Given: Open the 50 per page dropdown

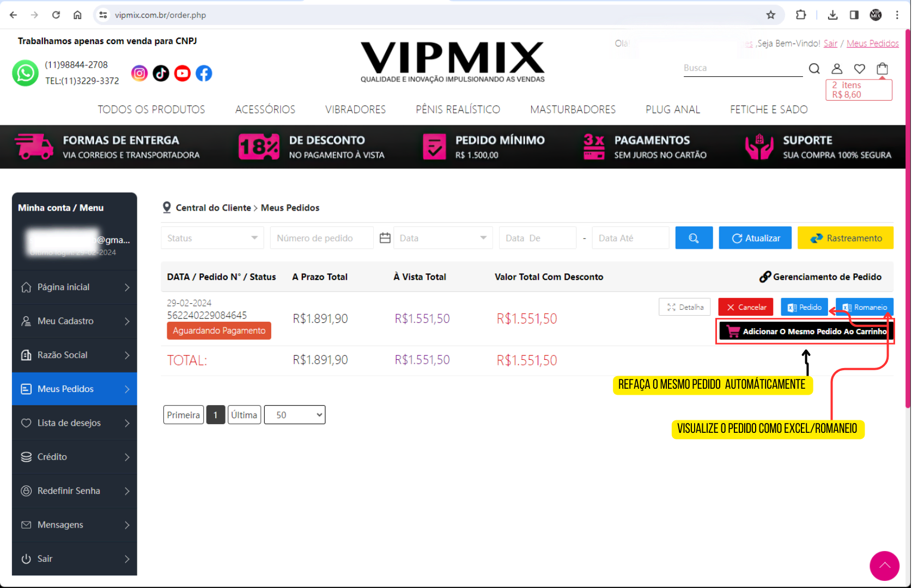Looking at the screenshot, I should [295, 415].
